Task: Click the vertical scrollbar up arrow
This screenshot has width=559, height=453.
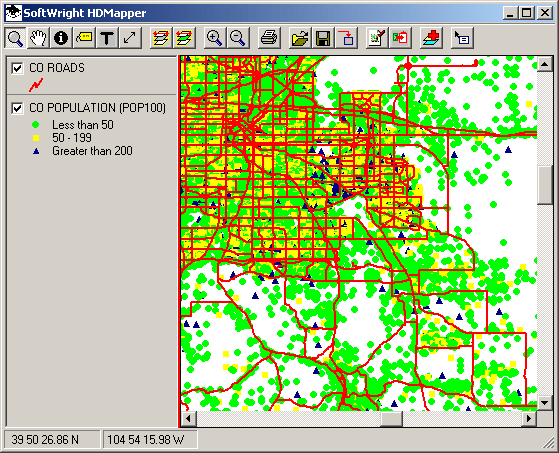Action: (x=544, y=64)
